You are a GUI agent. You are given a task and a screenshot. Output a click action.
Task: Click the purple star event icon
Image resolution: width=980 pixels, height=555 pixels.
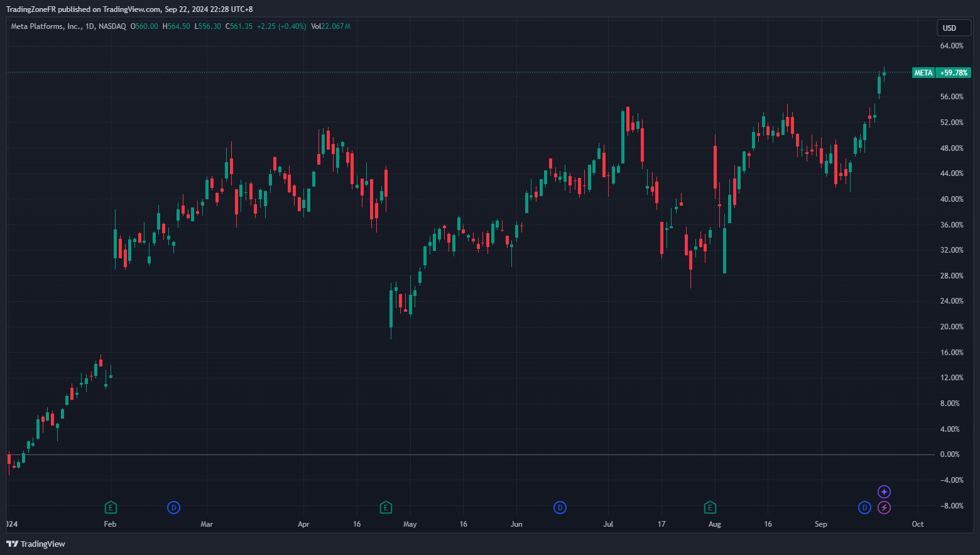click(x=884, y=492)
